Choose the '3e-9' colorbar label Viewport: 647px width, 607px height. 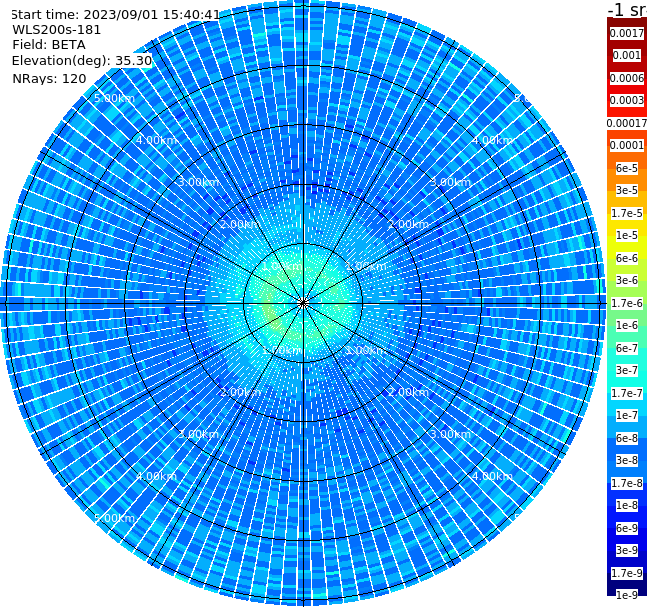pos(626,550)
